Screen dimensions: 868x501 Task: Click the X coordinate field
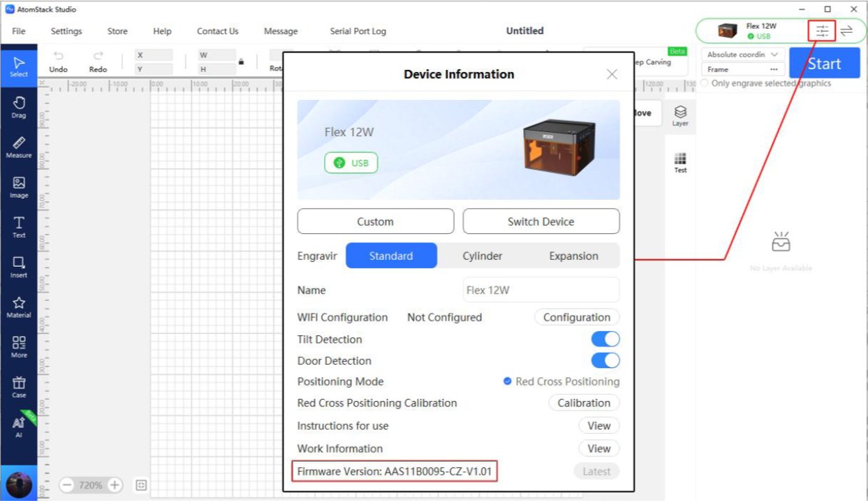click(x=154, y=55)
